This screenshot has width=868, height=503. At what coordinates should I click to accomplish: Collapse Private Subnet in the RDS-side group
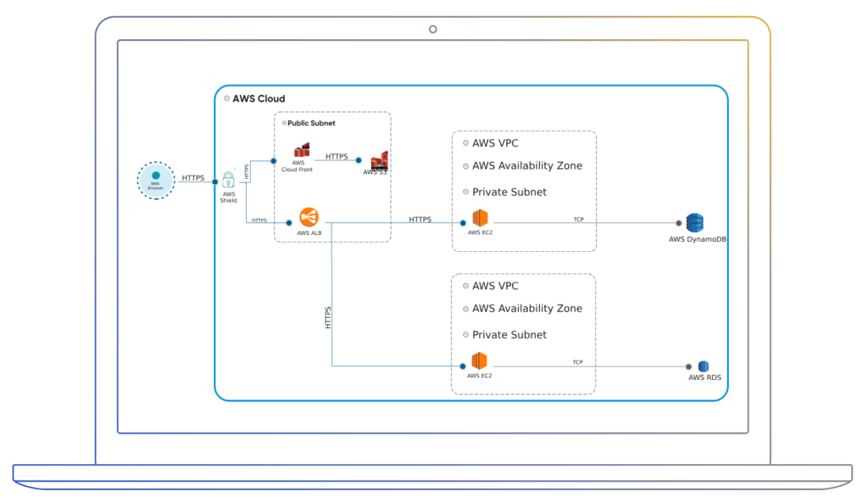tap(465, 334)
